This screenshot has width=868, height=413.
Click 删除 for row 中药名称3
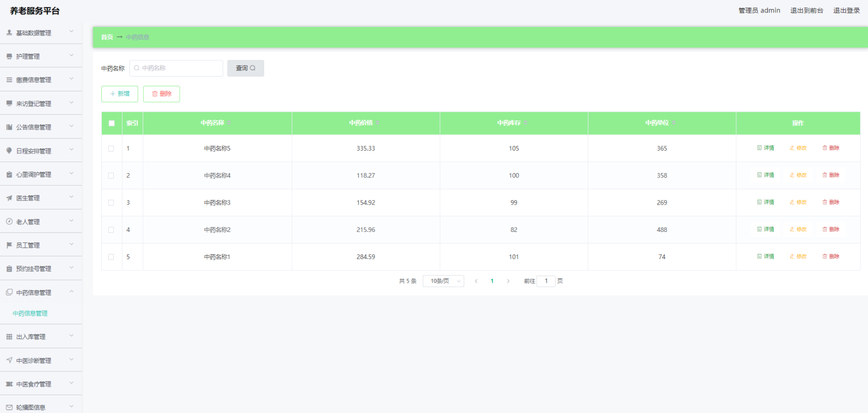pos(831,202)
